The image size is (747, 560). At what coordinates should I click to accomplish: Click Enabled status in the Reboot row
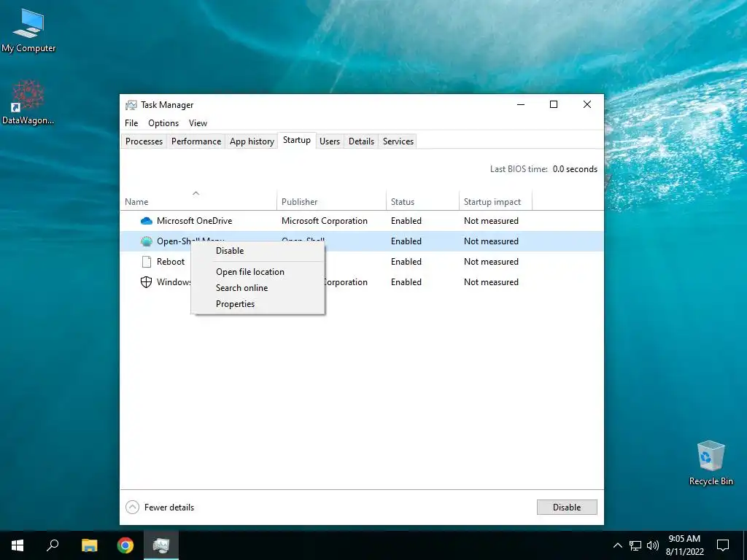pyautogui.click(x=406, y=262)
